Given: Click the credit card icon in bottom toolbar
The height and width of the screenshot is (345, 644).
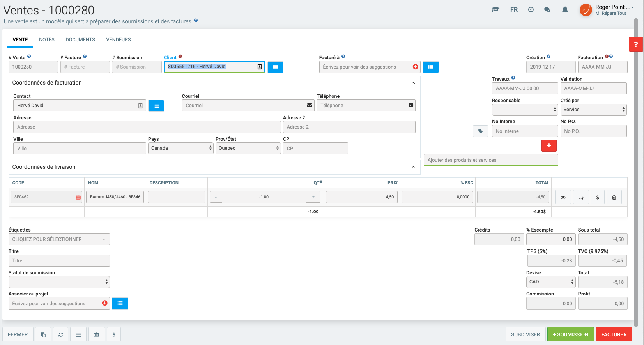Looking at the screenshot, I should pos(78,334).
